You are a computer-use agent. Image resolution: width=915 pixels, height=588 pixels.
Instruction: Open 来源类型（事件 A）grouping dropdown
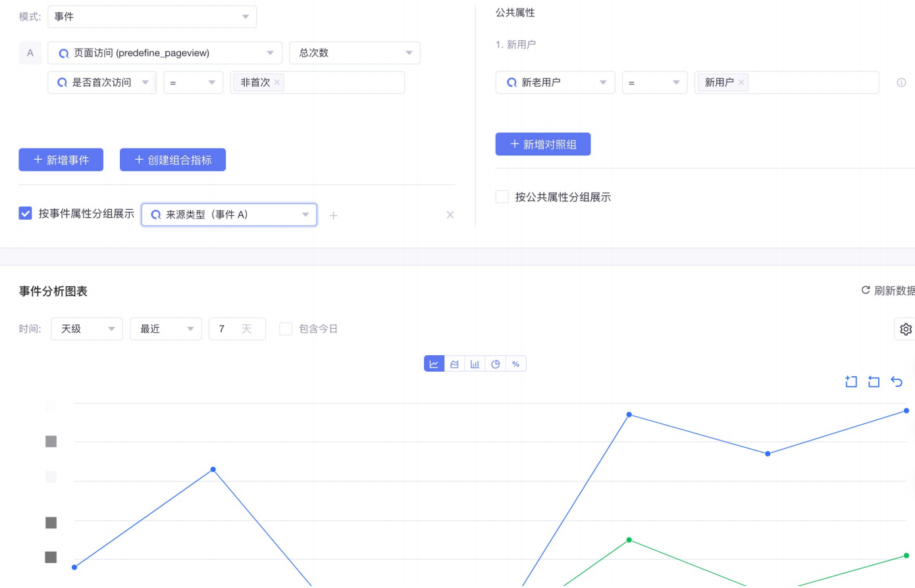point(229,214)
